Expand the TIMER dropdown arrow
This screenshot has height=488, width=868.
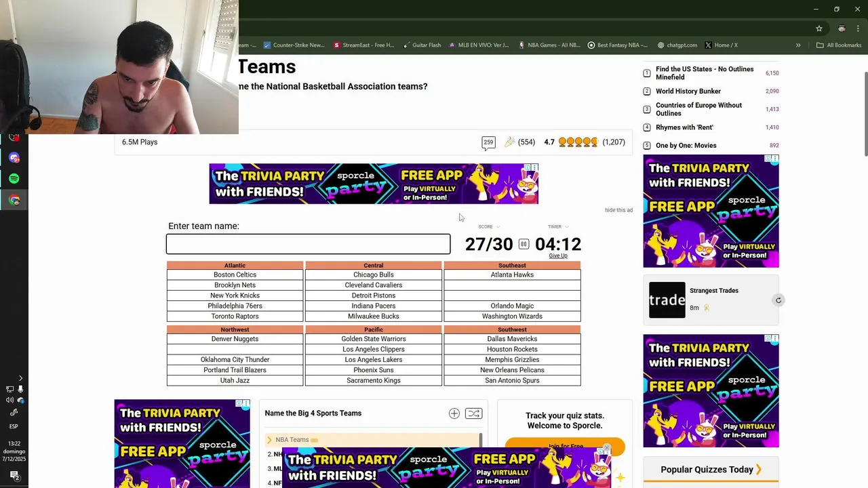pyautogui.click(x=566, y=227)
